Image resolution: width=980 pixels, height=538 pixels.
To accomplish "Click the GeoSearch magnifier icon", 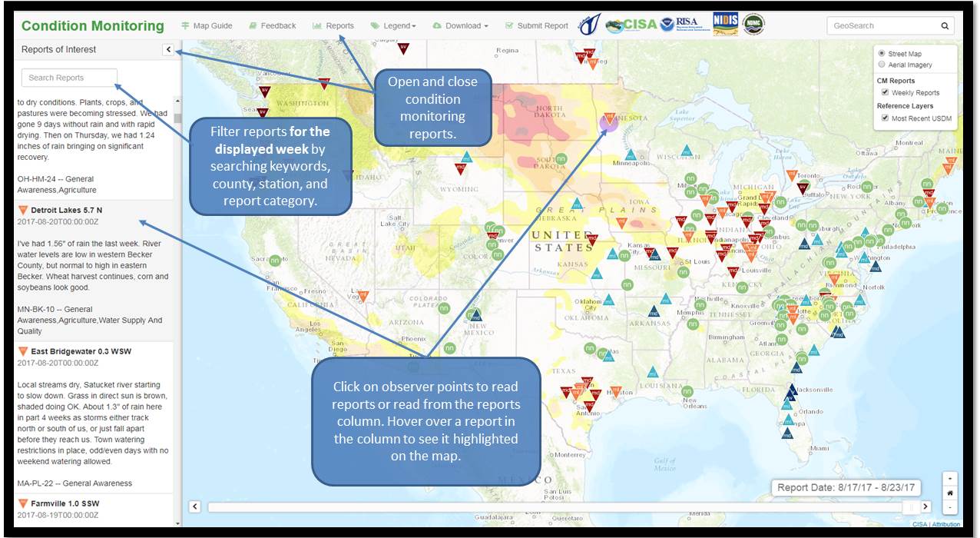I will pyautogui.click(x=945, y=25).
